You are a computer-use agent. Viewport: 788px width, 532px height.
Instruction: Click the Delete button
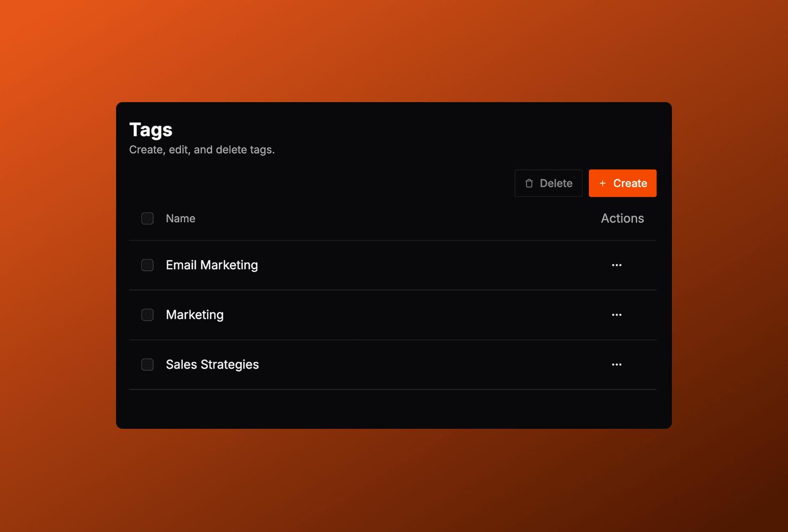[548, 183]
